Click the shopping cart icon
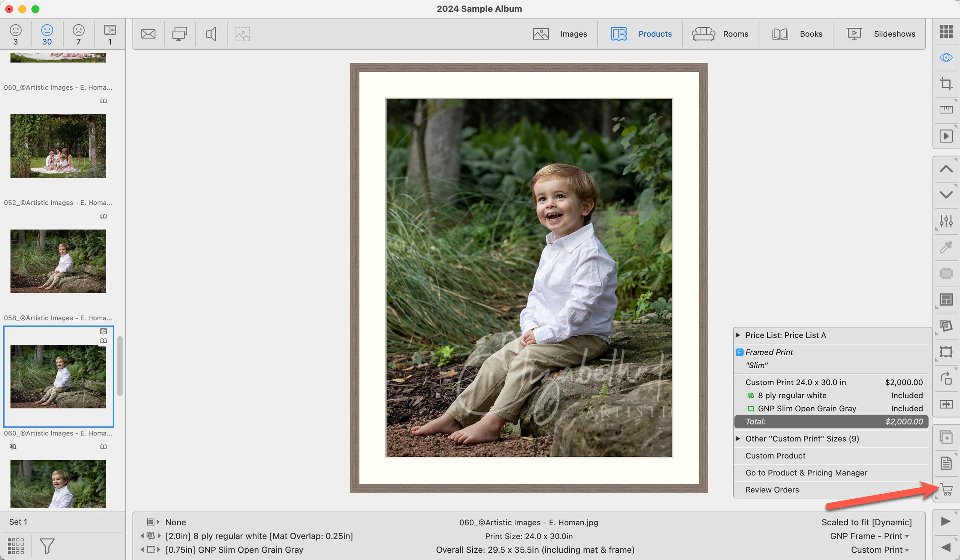 click(946, 489)
